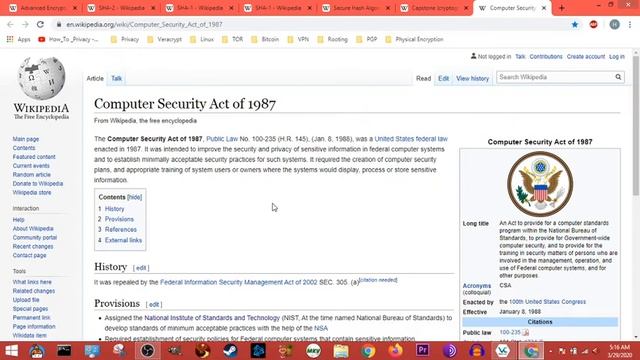The width and height of the screenshot is (640, 360).
Task: Open the MKV tool taskbar icon
Action: (313, 351)
